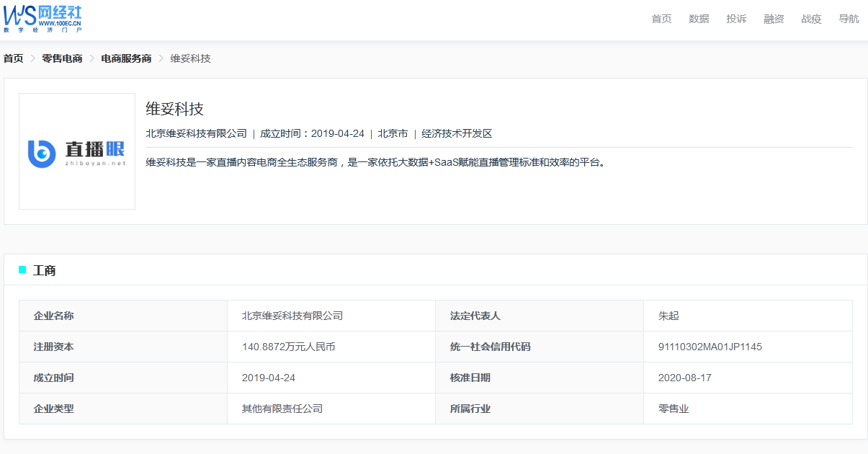Click the 北京维妥科技有限公司 table value

(292, 316)
